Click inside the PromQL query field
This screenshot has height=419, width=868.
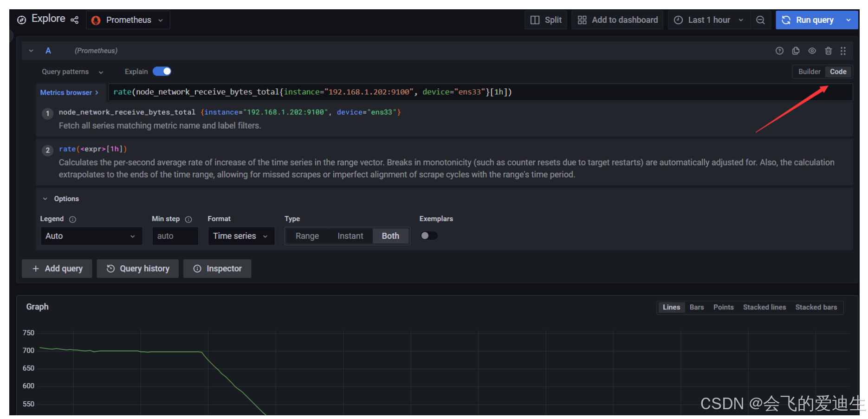[x=480, y=92]
